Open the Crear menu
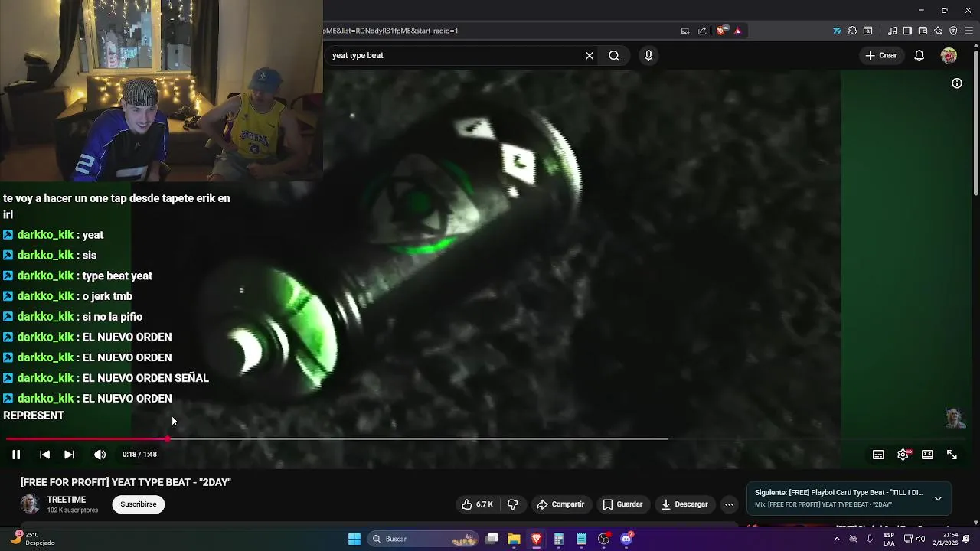The height and width of the screenshot is (551, 980). point(880,56)
